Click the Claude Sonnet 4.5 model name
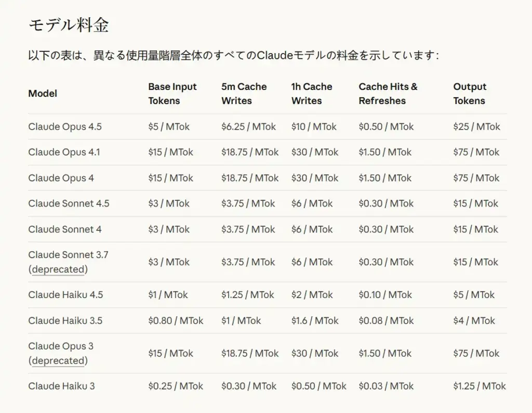The image size is (532, 413). point(69,203)
